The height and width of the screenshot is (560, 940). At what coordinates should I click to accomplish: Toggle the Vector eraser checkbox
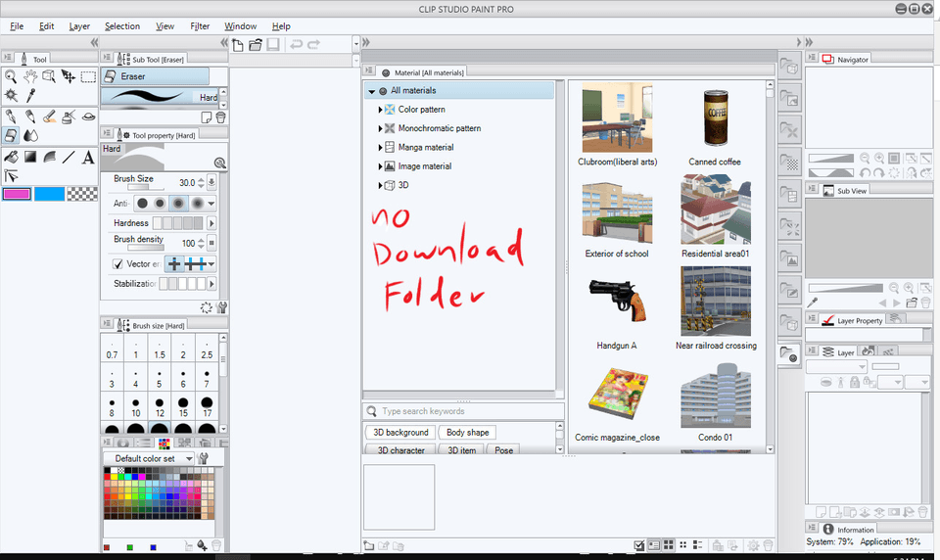118,264
